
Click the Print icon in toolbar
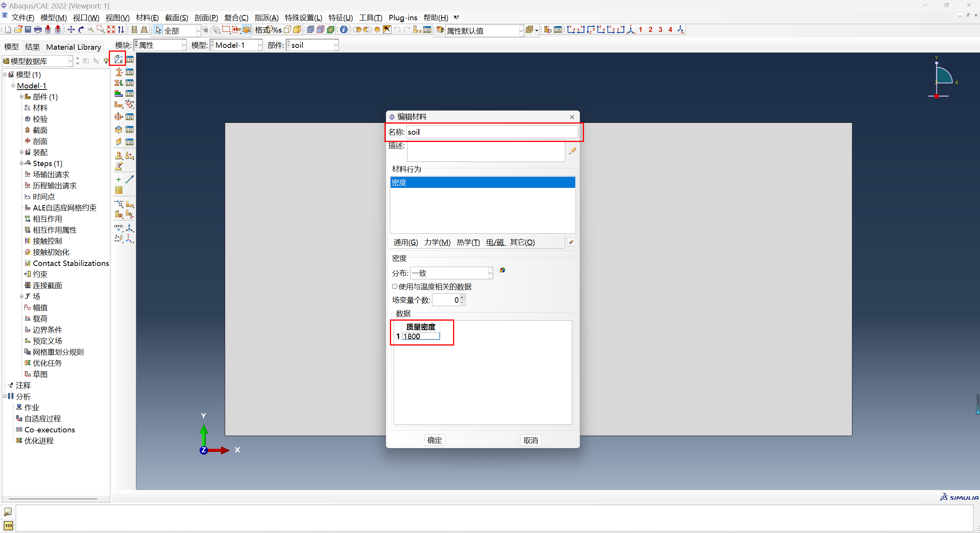point(38,29)
